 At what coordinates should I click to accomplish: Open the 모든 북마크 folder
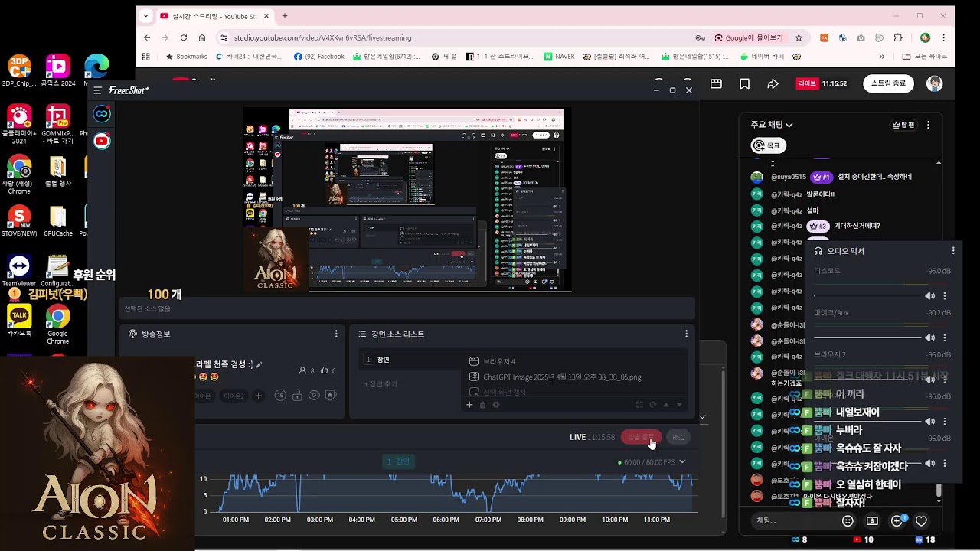click(x=925, y=57)
